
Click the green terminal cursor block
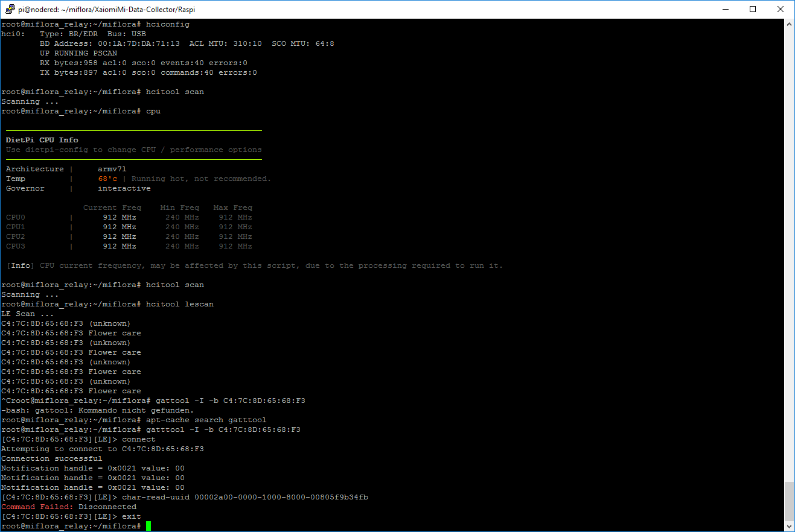[148, 526]
